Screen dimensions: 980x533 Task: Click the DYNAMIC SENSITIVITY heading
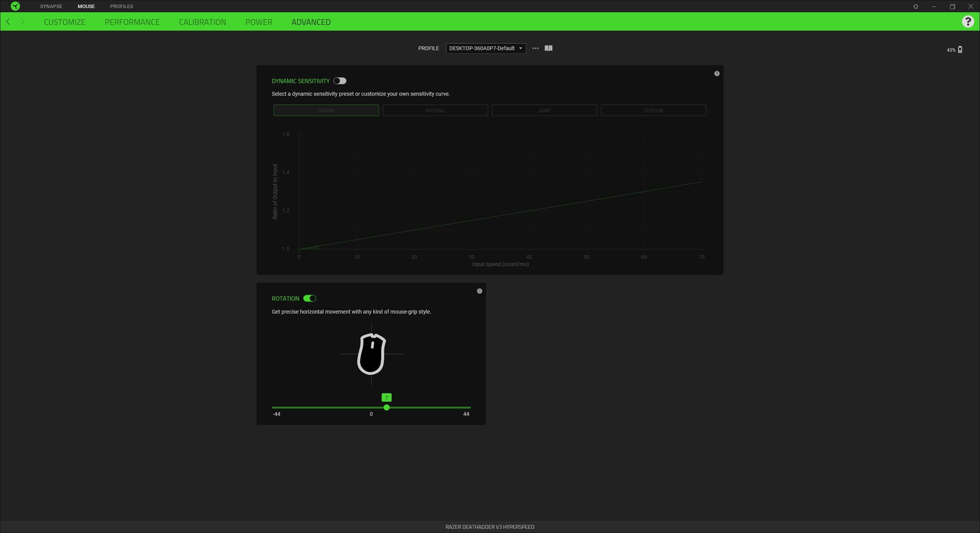tap(301, 81)
